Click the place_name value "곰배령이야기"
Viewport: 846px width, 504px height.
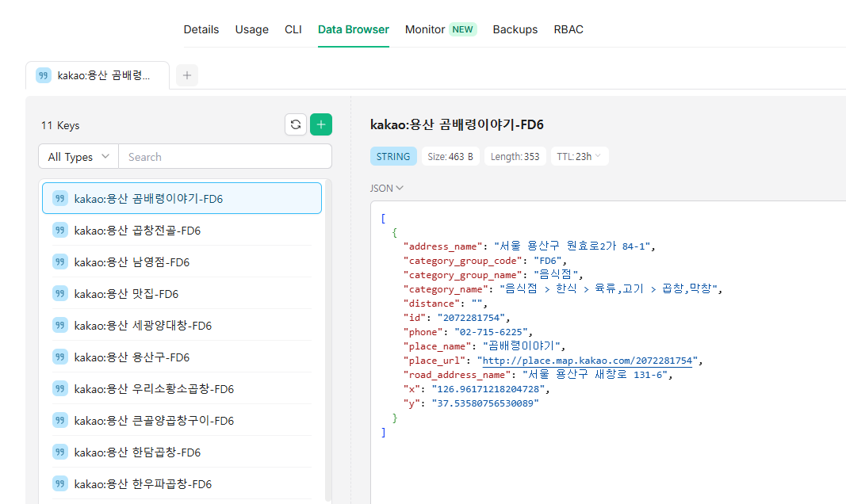click(521, 346)
